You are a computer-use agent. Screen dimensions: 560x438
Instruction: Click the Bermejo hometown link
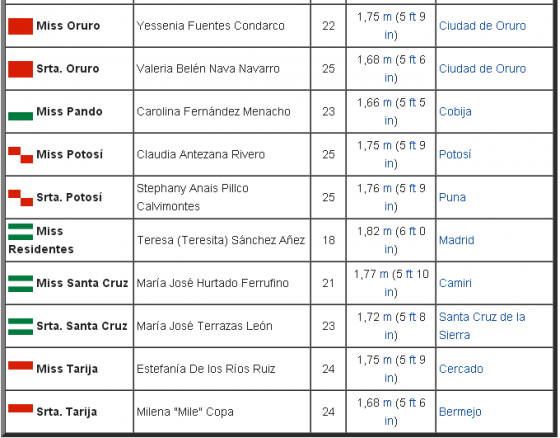(460, 412)
